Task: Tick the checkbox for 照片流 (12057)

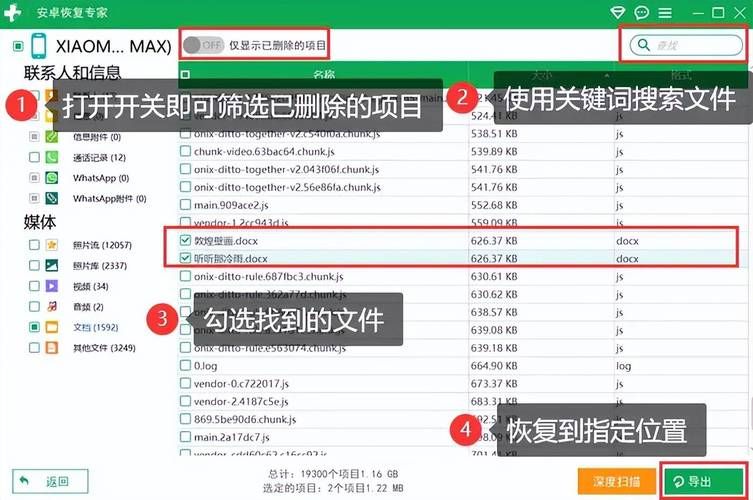Action: coord(34,245)
